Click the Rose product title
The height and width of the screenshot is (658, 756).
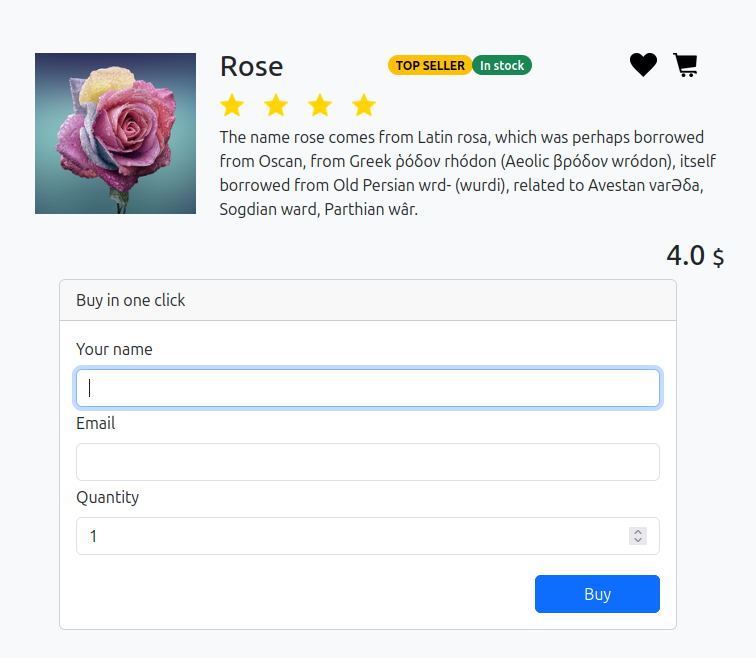[251, 67]
